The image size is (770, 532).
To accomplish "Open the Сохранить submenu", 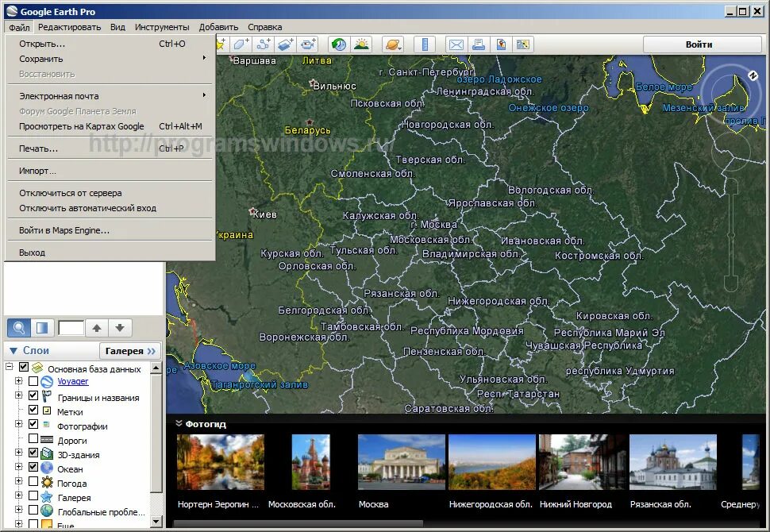I will coord(110,59).
